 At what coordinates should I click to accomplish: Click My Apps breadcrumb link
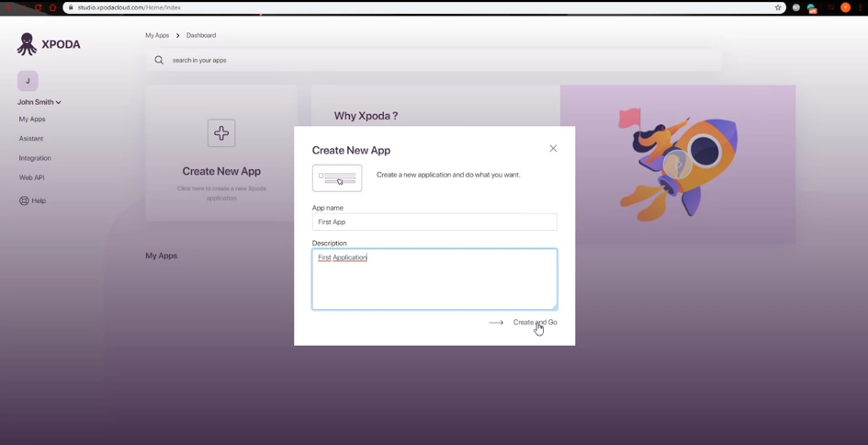(x=157, y=36)
